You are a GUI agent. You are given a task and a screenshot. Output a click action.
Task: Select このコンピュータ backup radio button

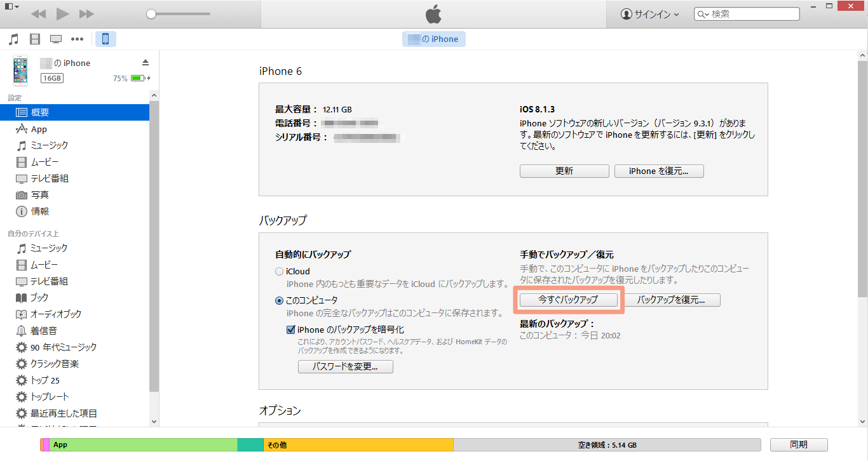(x=279, y=300)
